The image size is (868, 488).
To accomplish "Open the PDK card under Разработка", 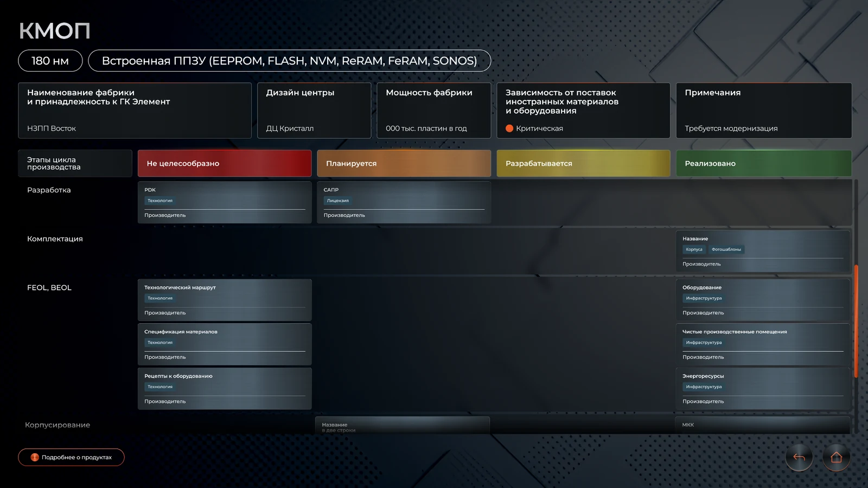I will coord(225,202).
